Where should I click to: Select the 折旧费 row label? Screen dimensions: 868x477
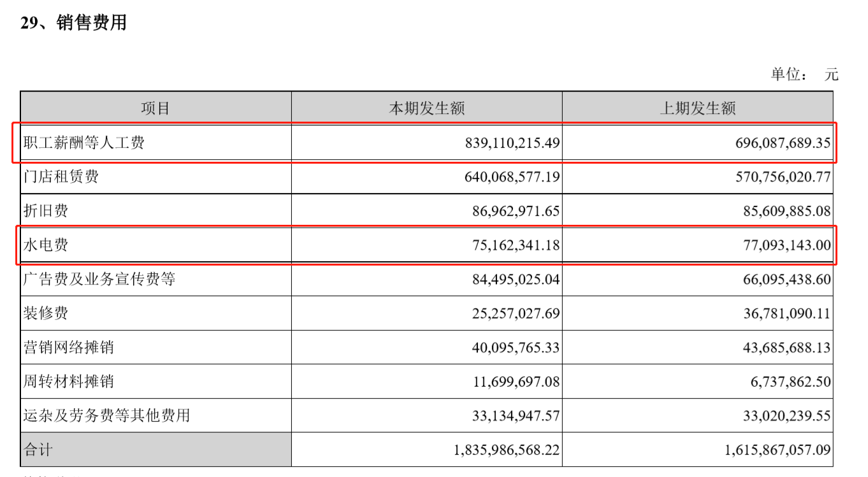tap(46, 211)
